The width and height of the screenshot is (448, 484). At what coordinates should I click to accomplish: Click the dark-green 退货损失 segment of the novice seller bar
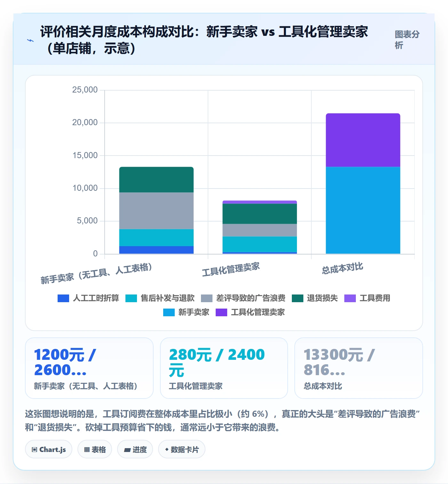[156, 180]
